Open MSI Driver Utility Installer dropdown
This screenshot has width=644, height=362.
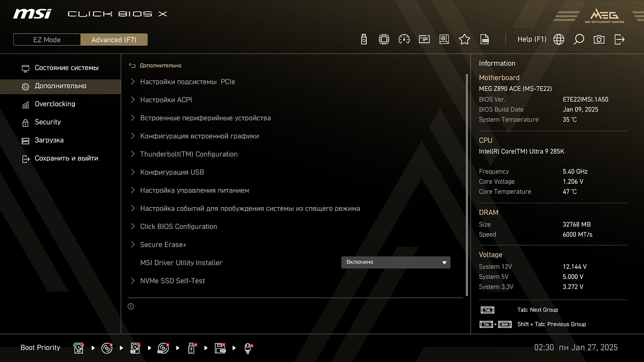396,262
